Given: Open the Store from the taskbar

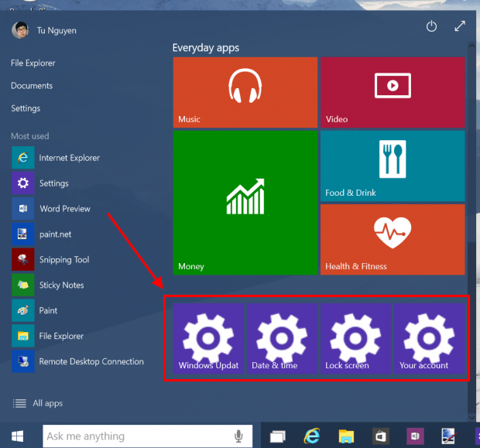Looking at the screenshot, I should click(380, 436).
